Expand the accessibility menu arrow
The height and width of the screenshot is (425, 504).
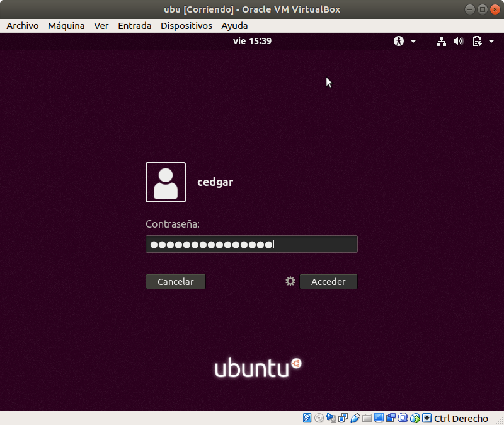click(x=413, y=42)
